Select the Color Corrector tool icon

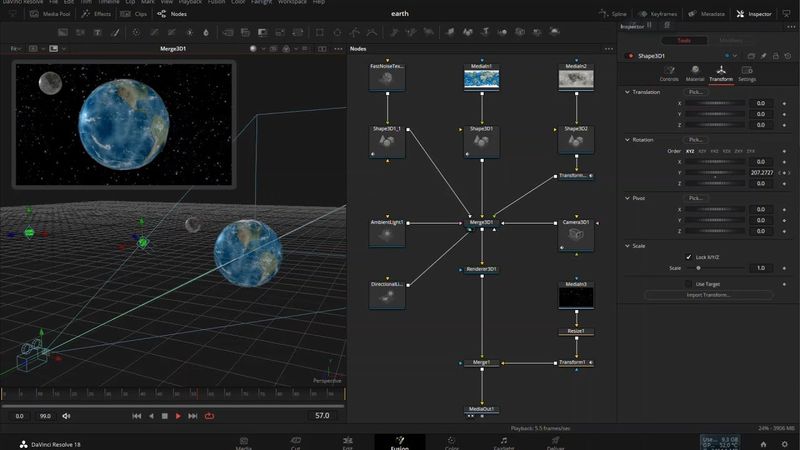point(136,32)
